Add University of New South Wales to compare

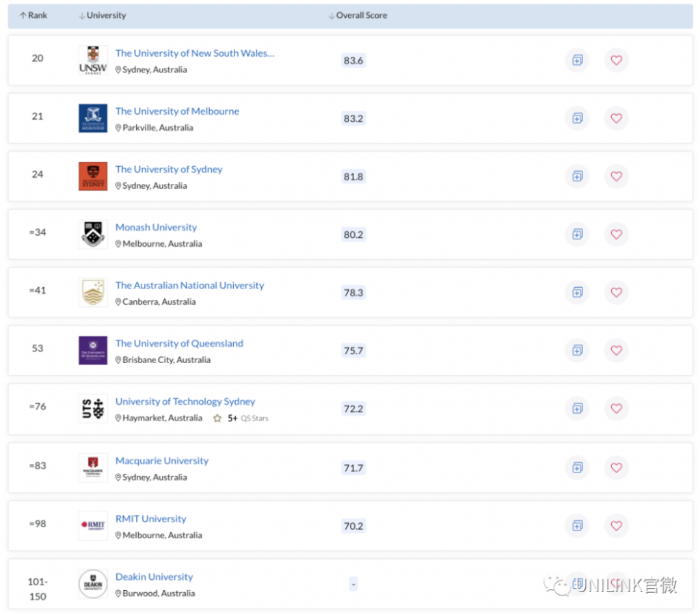tap(577, 60)
